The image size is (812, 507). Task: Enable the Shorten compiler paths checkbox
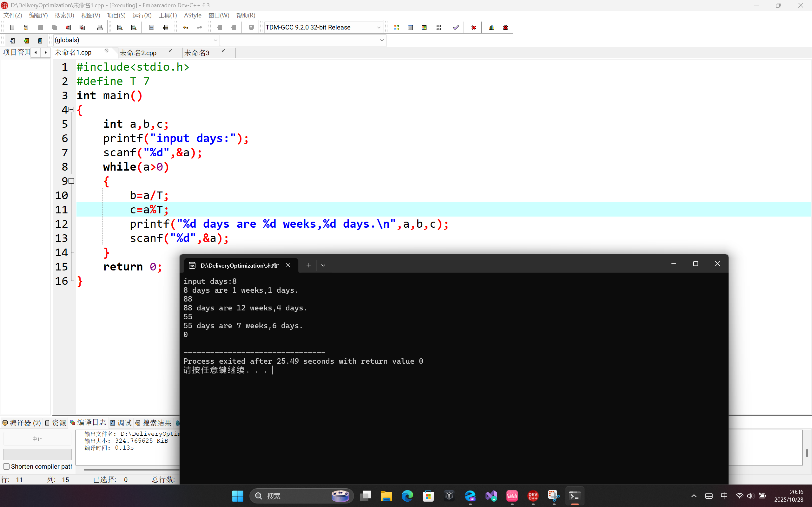click(x=6, y=466)
